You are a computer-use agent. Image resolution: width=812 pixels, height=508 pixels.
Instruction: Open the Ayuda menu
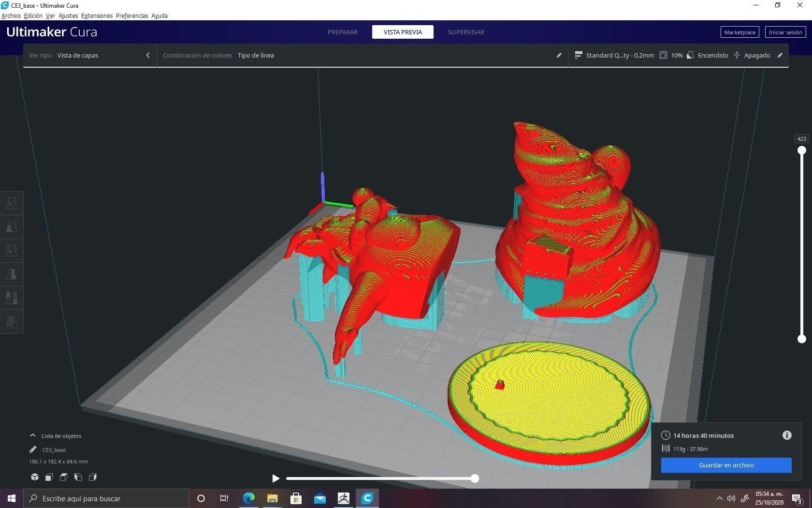coord(159,15)
